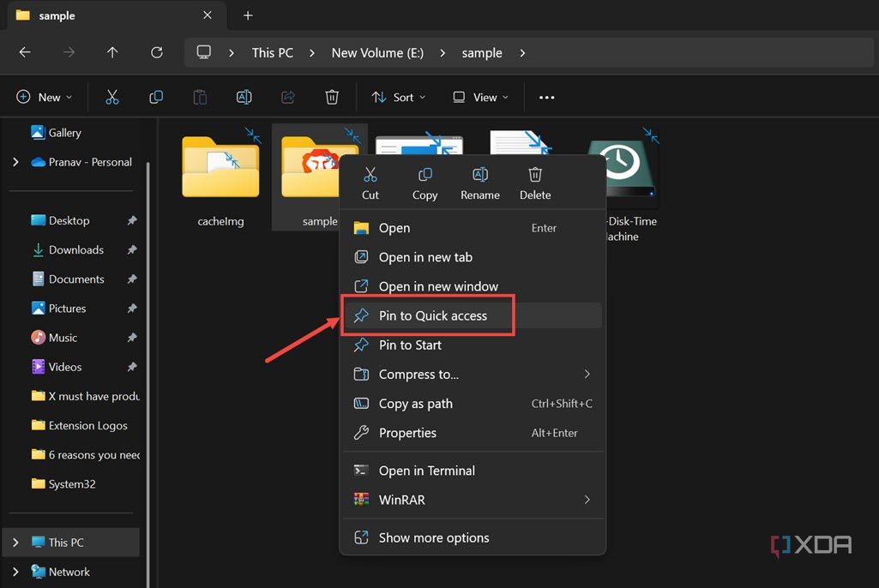The height and width of the screenshot is (588, 879).
Task: Click the PC monitor icon in the address bar
Action: click(203, 52)
